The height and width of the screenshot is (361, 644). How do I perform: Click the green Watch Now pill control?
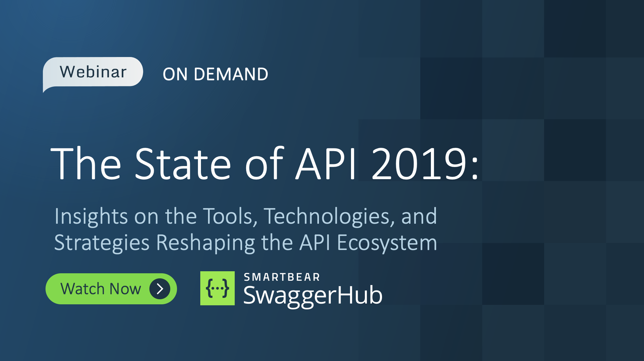(111, 288)
